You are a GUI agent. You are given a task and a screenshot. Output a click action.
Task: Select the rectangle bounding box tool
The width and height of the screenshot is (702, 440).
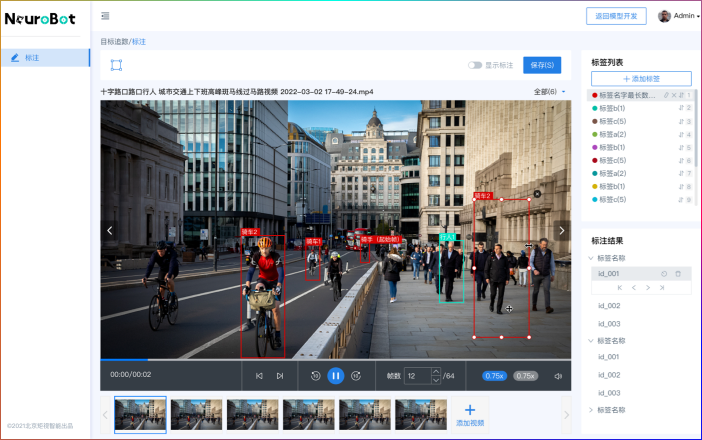(x=116, y=65)
